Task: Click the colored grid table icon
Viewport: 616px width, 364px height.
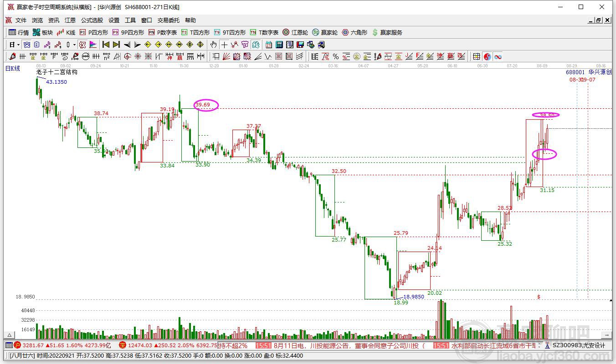Action: pos(477,56)
